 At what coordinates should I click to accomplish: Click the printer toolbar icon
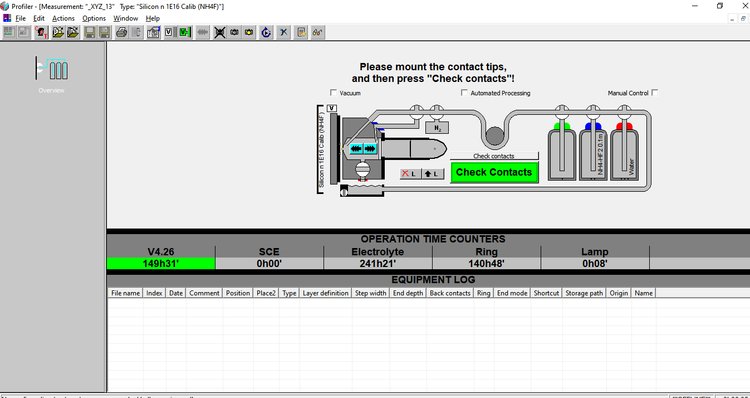pyautogui.click(x=121, y=33)
